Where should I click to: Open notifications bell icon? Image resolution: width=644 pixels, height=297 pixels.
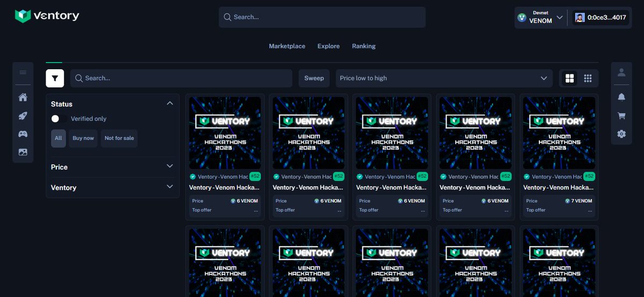click(x=621, y=97)
